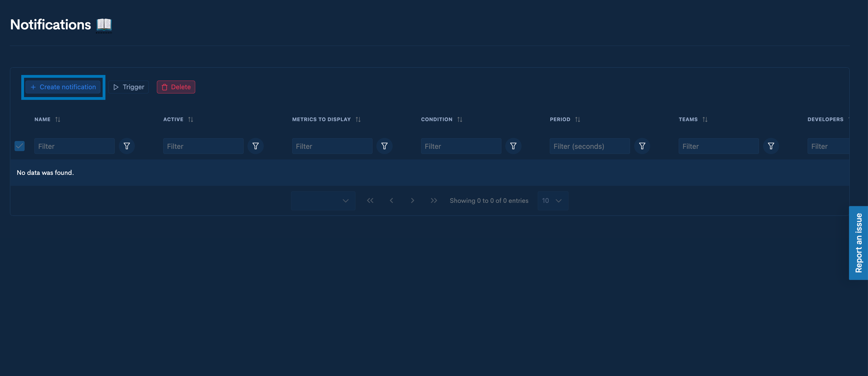868x376 pixels.
Task: Click the red Delete button
Action: [176, 87]
